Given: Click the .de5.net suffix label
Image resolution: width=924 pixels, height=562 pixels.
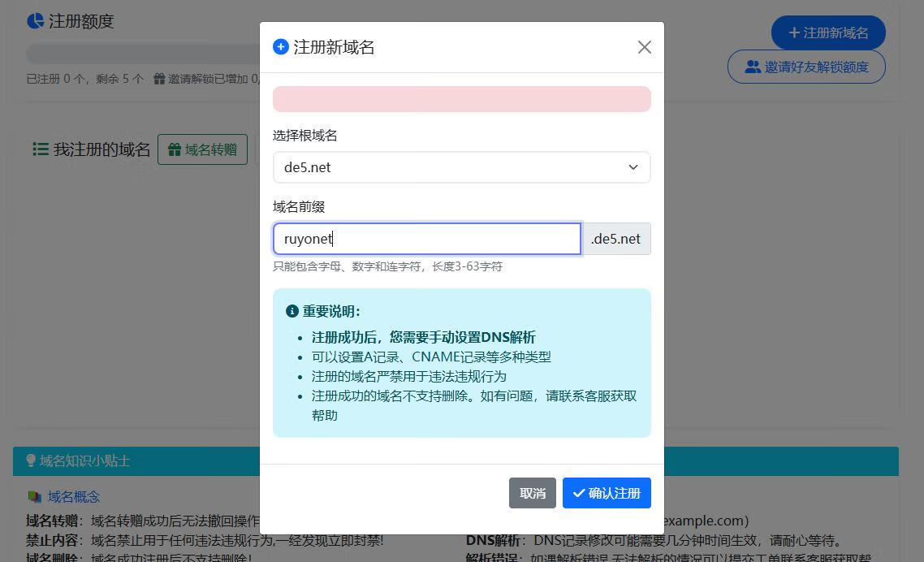Looking at the screenshot, I should [615, 239].
